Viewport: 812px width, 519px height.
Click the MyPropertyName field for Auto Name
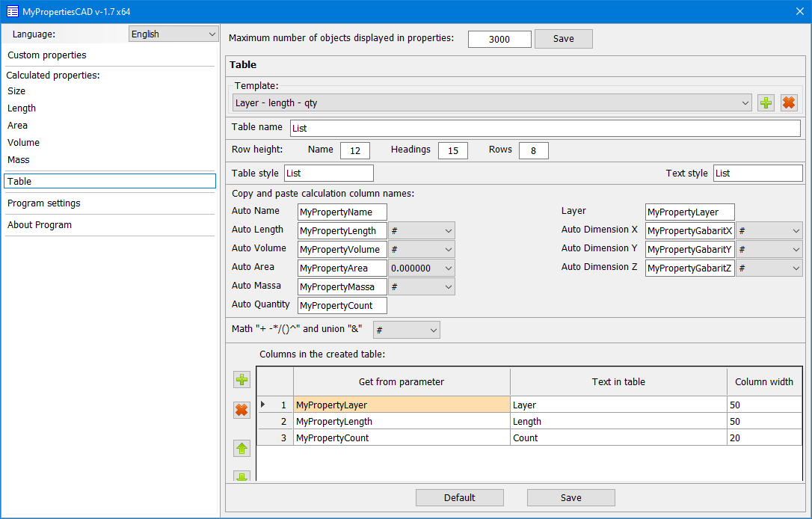pyautogui.click(x=342, y=212)
